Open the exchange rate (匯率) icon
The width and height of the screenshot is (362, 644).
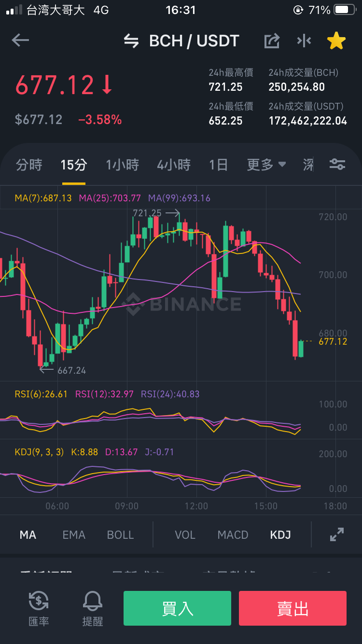click(39, 609)
